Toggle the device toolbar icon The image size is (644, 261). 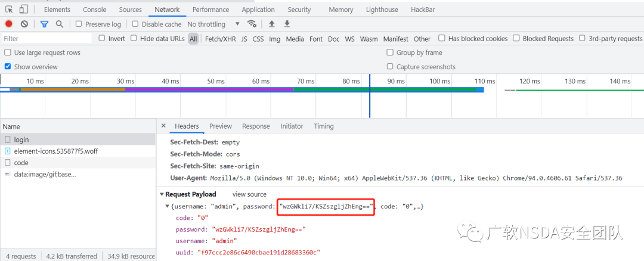pyautogui.click(x=24, y=9)
